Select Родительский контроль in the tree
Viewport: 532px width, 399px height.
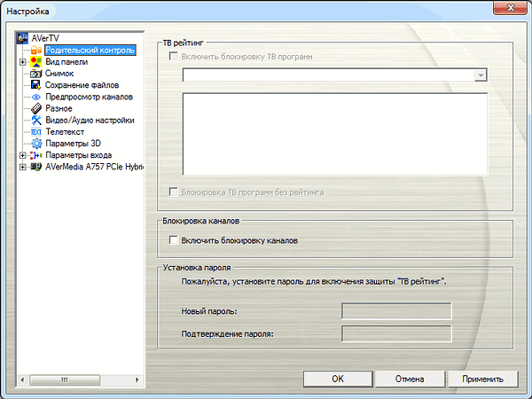tap(90, 51)
